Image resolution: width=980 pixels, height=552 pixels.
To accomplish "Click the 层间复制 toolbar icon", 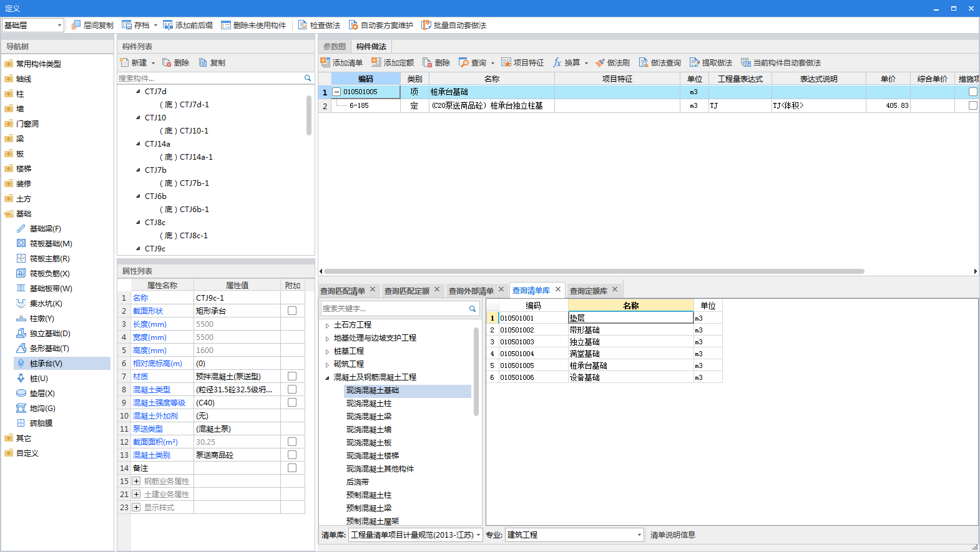I will (x=76, y=25).
